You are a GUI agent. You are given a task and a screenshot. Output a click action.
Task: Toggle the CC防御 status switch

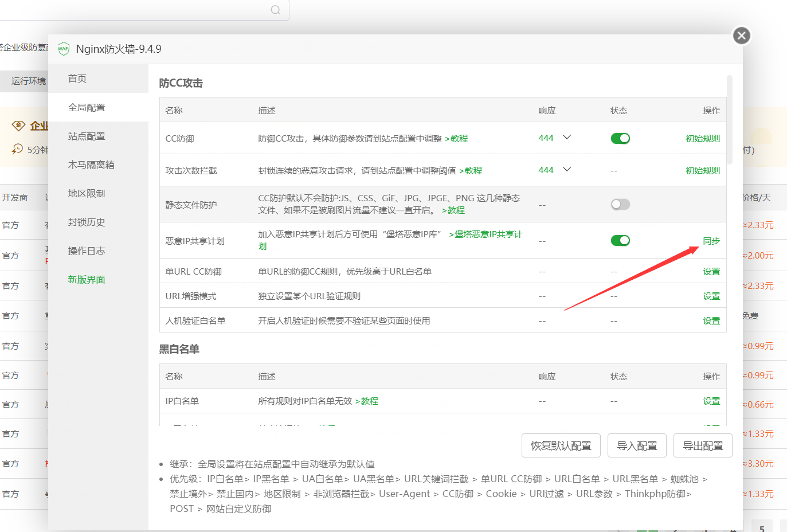pos(620,138)
